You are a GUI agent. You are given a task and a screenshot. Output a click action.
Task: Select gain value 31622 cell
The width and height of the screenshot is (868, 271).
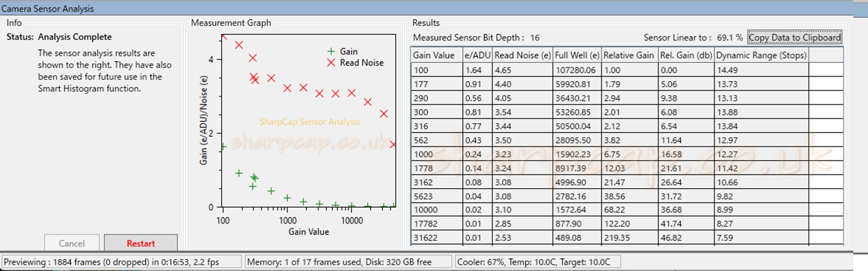point(437,237)
